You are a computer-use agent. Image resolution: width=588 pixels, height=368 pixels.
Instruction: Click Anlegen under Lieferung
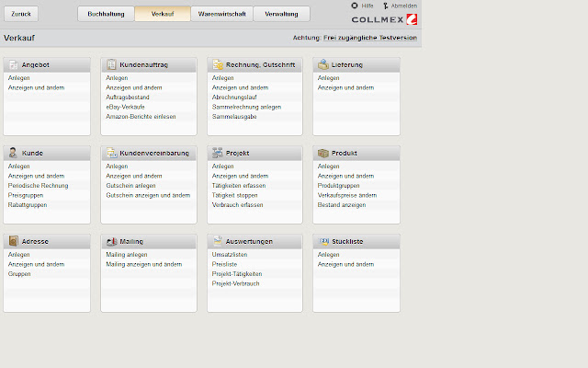(x=329, y=77)
